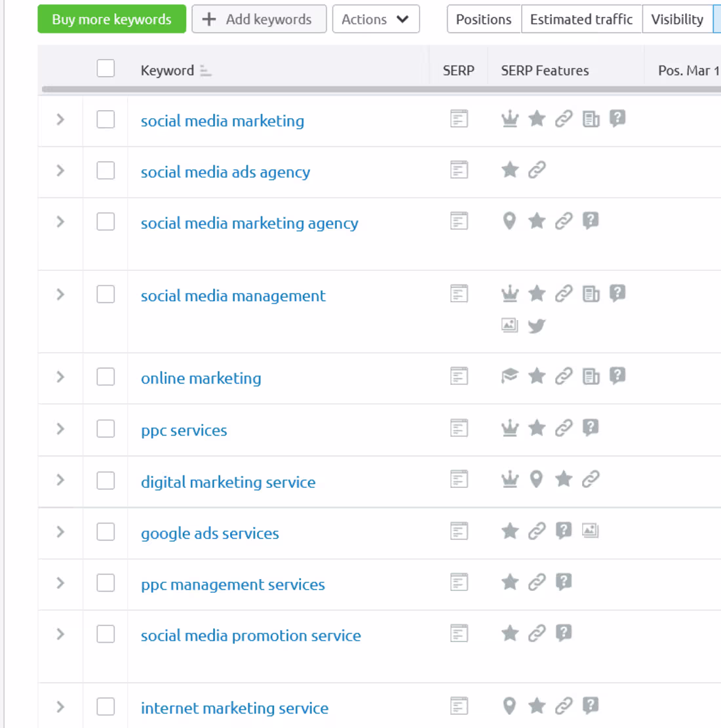
Task: Open the ppc management services keyword link
Action: (x=232, y=584)
